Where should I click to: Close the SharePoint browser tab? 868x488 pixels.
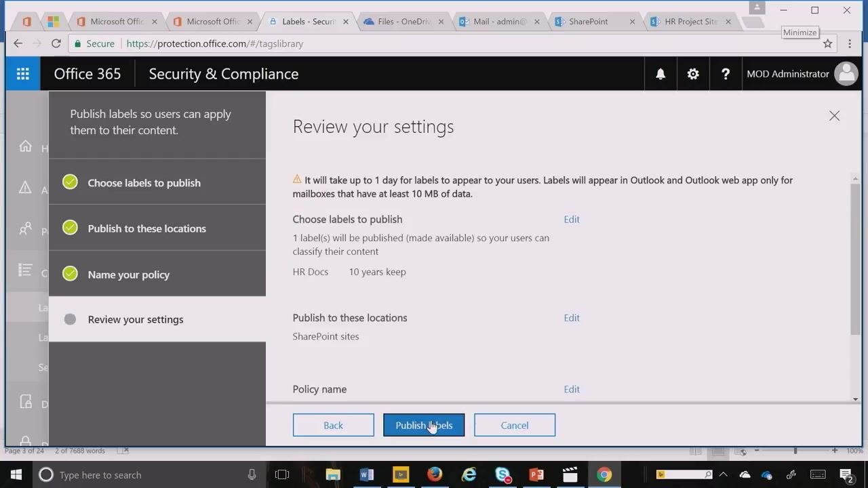pos(633,22)
